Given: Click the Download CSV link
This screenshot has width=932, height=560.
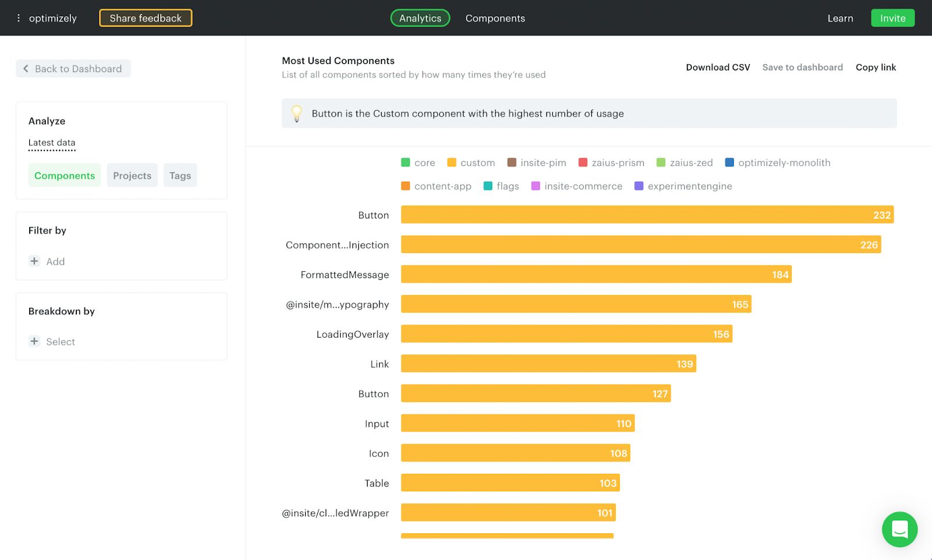Looking at the screenshot, I should pyautogui.click(x=718, y=67).
